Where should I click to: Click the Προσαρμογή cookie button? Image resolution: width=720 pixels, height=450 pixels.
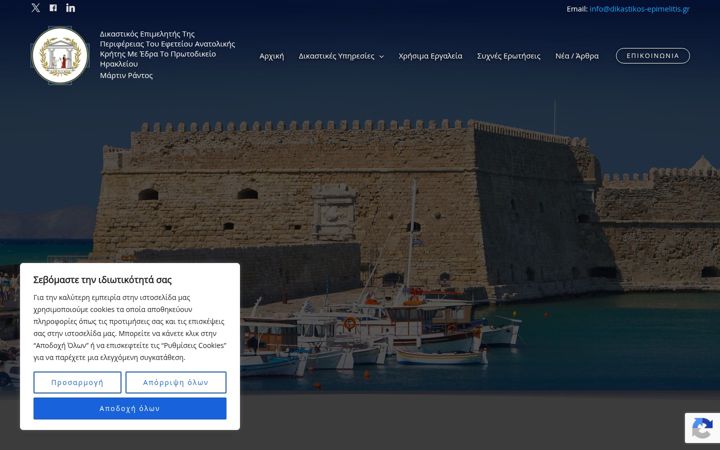(77, 382)
